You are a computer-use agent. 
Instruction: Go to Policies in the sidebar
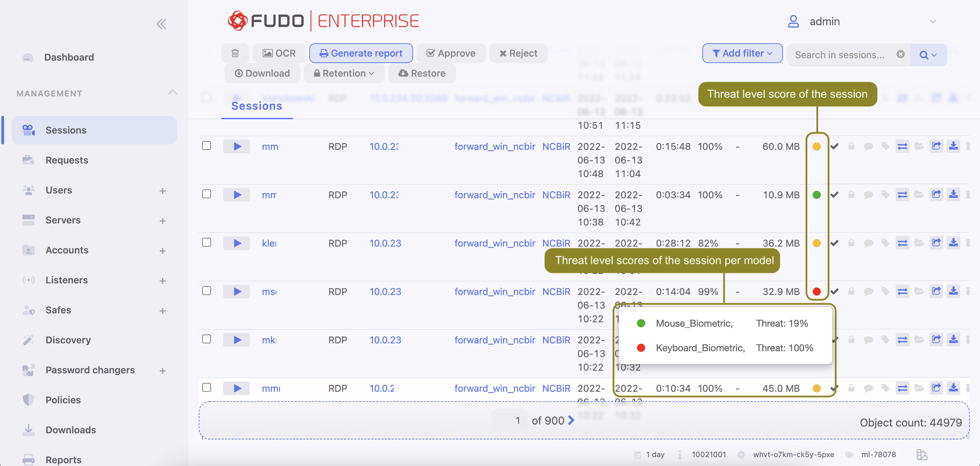[x=63, y=400]
